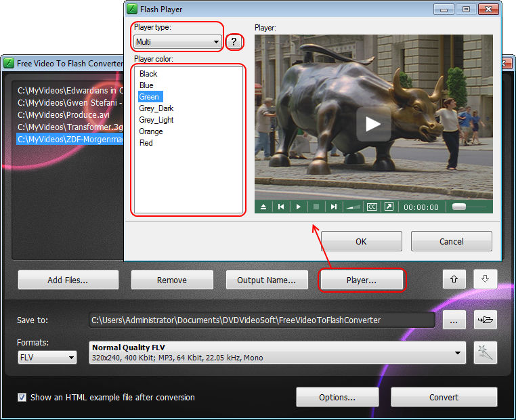Close the Flash Player dialog
The image size is (516, 420).
(x=488, y=9)
